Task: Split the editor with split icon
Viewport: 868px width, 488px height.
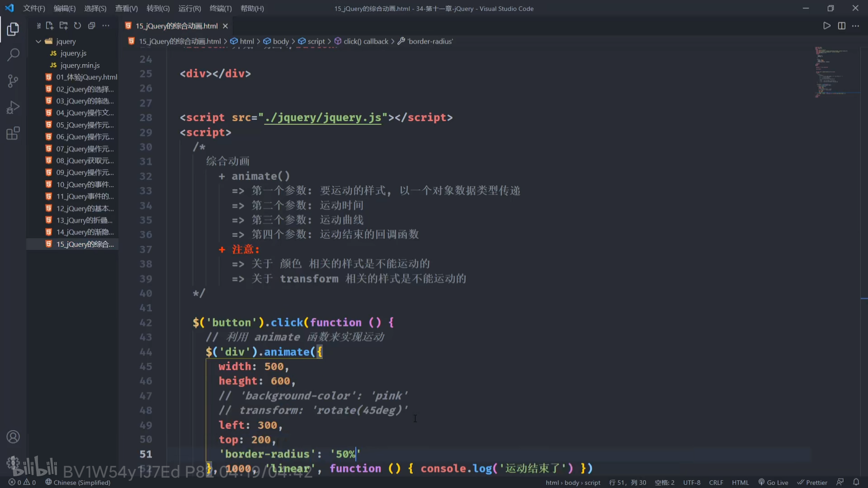Action: pos(841,26)
